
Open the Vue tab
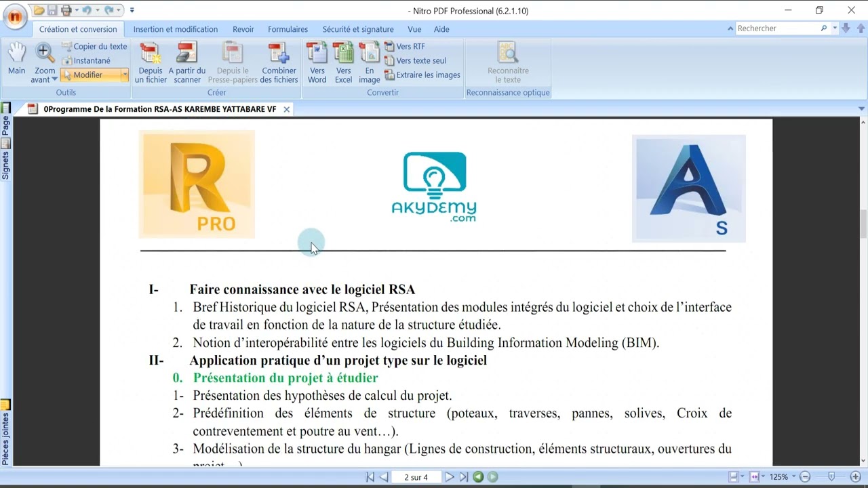pyautogui.click(x=414, y=29)
